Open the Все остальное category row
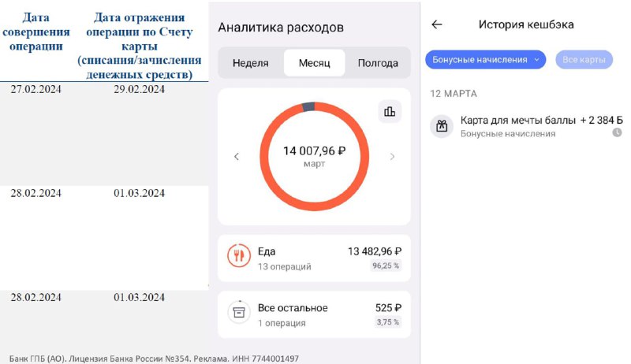Screen dimensions: 631x364 point(314,314)
